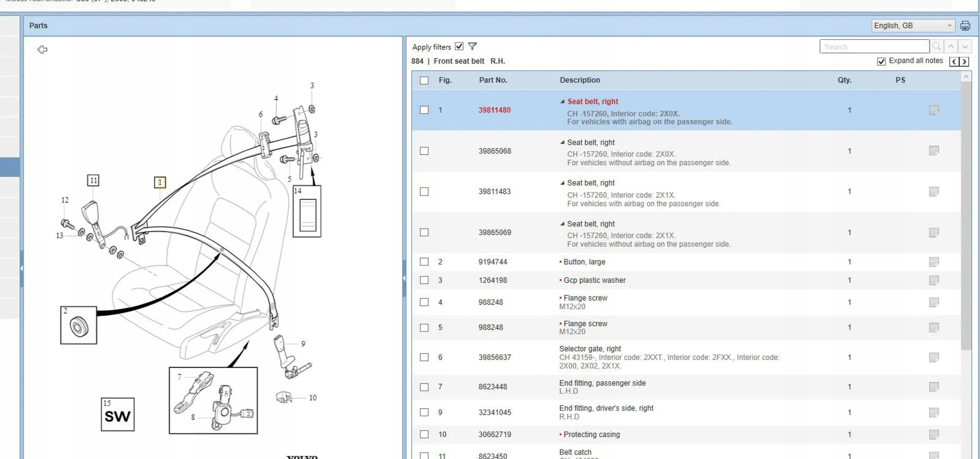
Task: Click the back arrow above the diagram
Action: 42,49
